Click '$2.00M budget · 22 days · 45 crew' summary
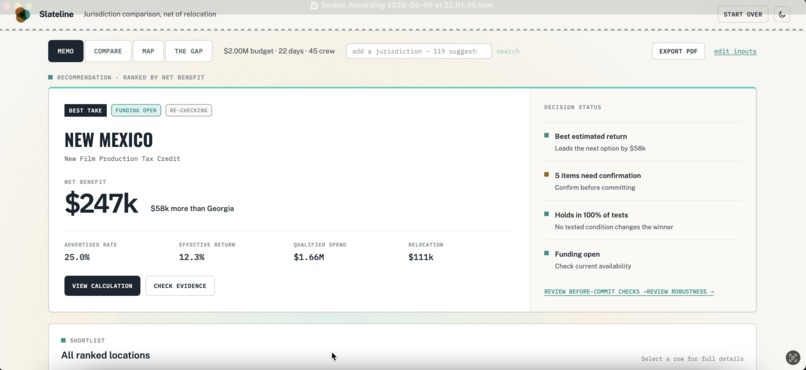 coord(279,51)
